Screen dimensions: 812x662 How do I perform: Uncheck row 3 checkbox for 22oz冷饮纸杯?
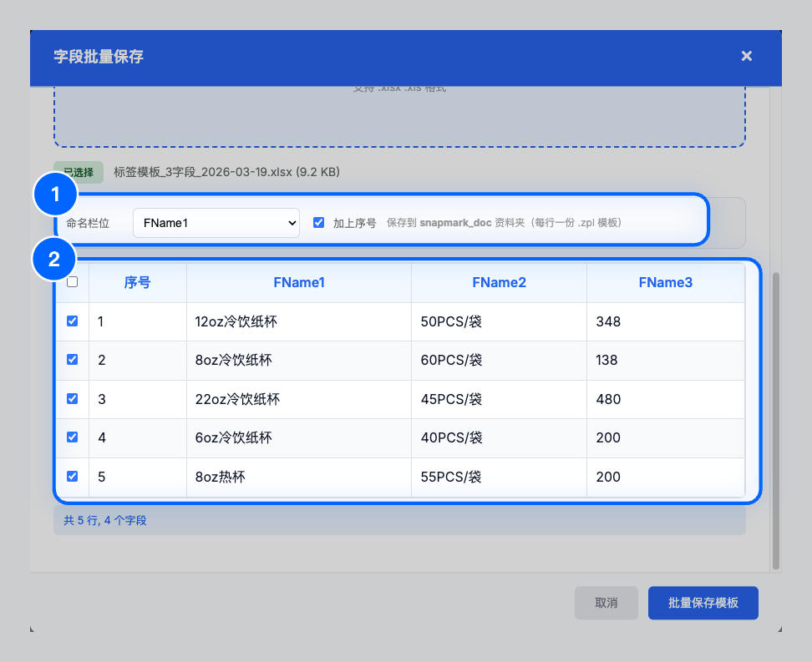(72, 399)
